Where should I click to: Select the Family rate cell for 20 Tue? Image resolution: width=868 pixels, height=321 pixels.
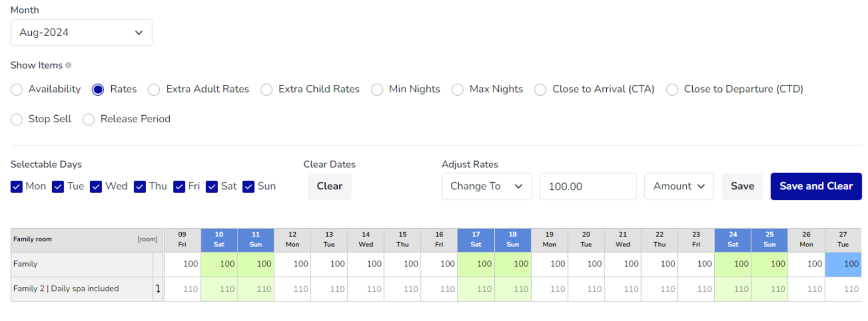tap(586, 264)
